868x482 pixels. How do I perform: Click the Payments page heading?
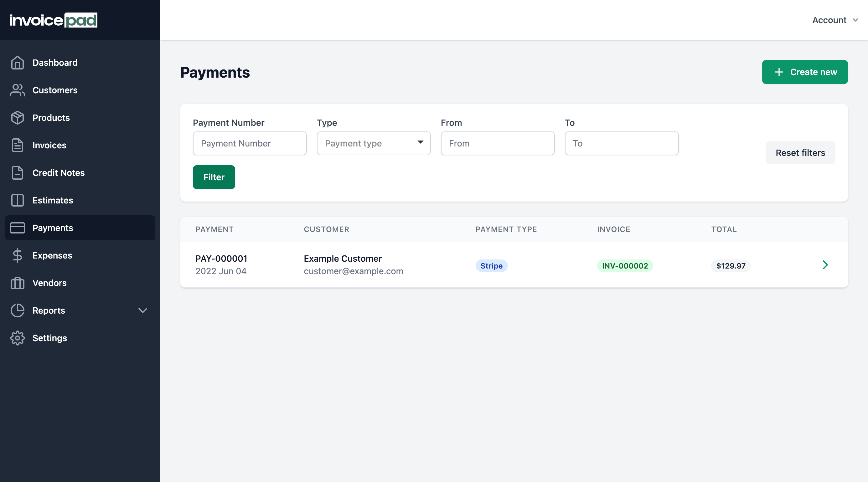(215, 73)
